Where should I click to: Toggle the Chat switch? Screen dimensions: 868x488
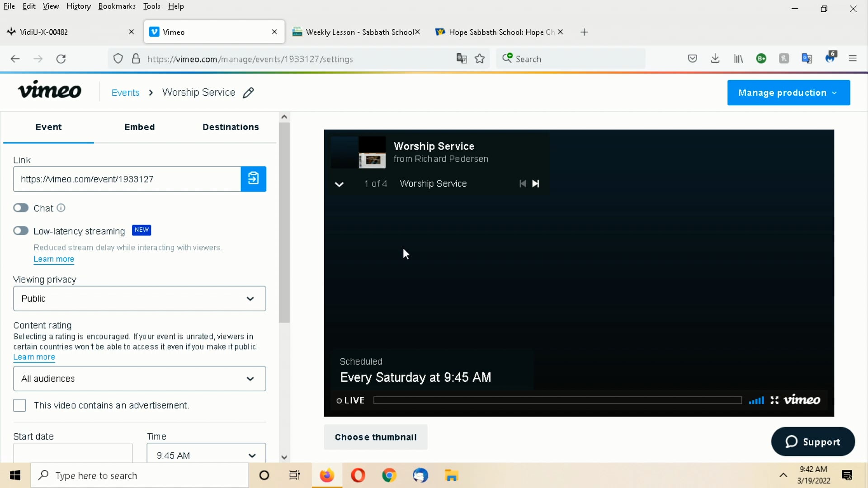[21, 208]
